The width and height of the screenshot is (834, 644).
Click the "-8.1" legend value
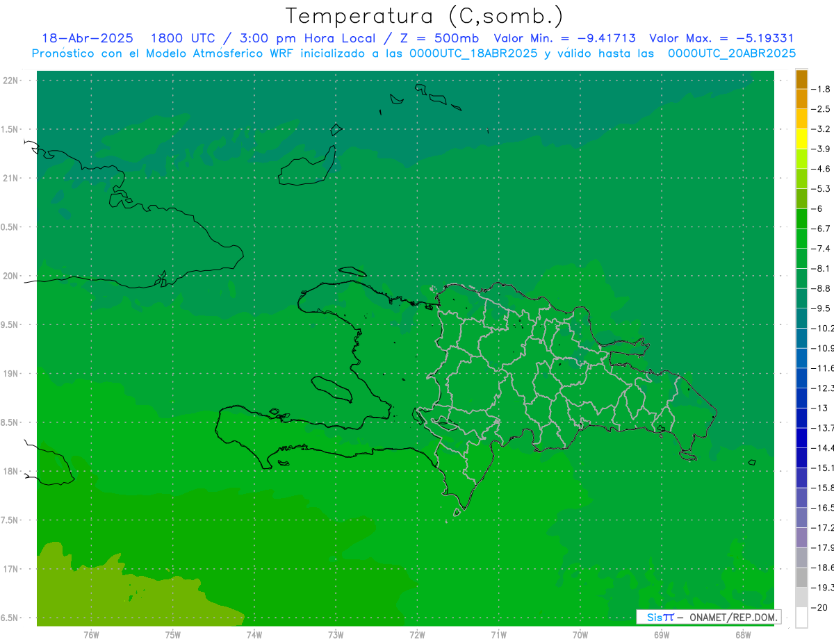tap(821, 268)
